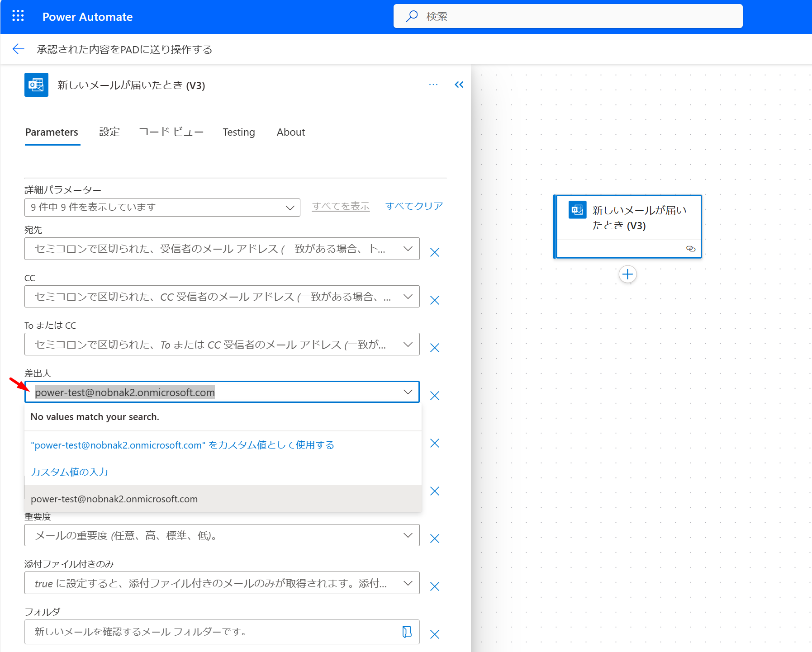
Task: Switch to the Parameters tab
Action: (x=52, y=132)
